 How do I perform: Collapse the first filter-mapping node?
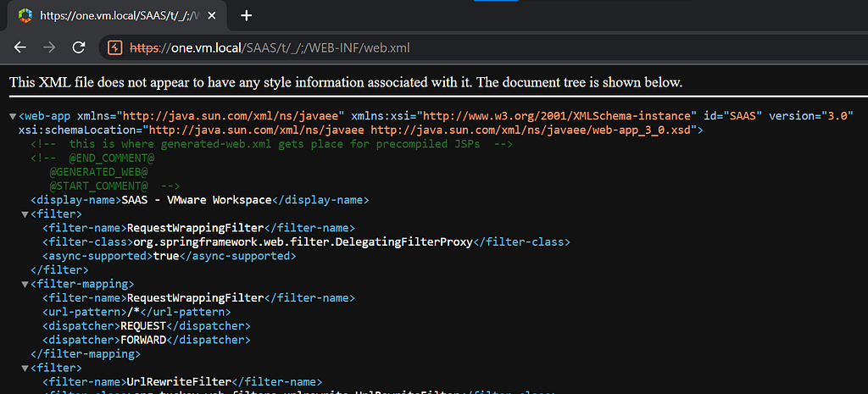pos(25,284)
